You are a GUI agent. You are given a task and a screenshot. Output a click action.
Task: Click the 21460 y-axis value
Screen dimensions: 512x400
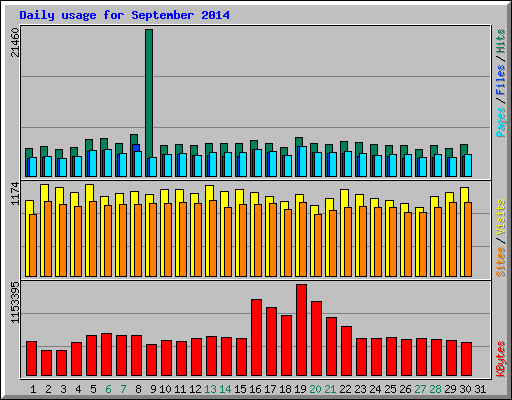click(x=15, y=42)
